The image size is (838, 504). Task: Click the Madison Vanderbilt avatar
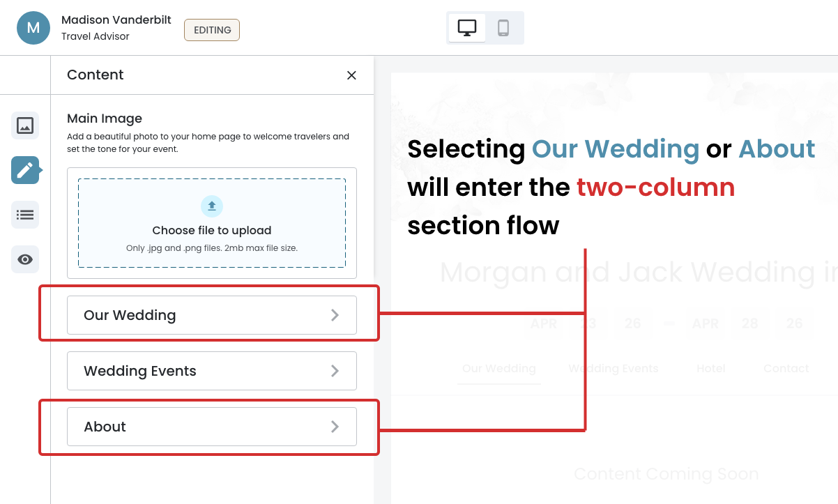pyautogui.click(x=33, y=28)
